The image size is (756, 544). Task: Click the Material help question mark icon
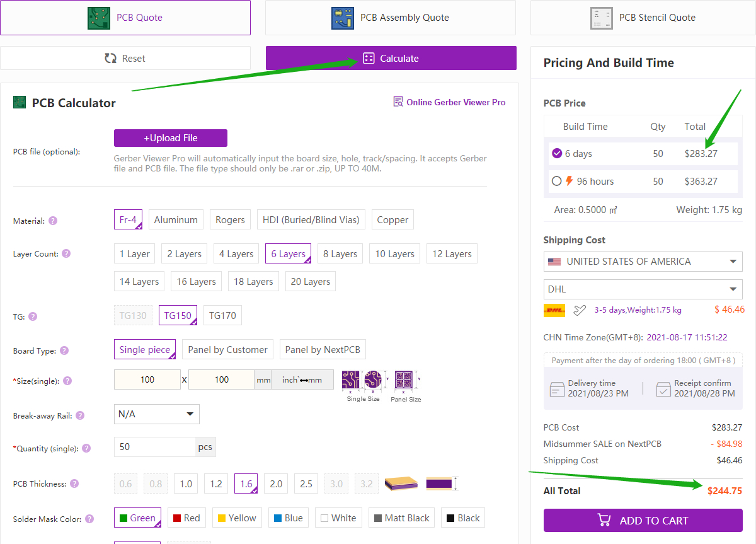pos(53,221)
